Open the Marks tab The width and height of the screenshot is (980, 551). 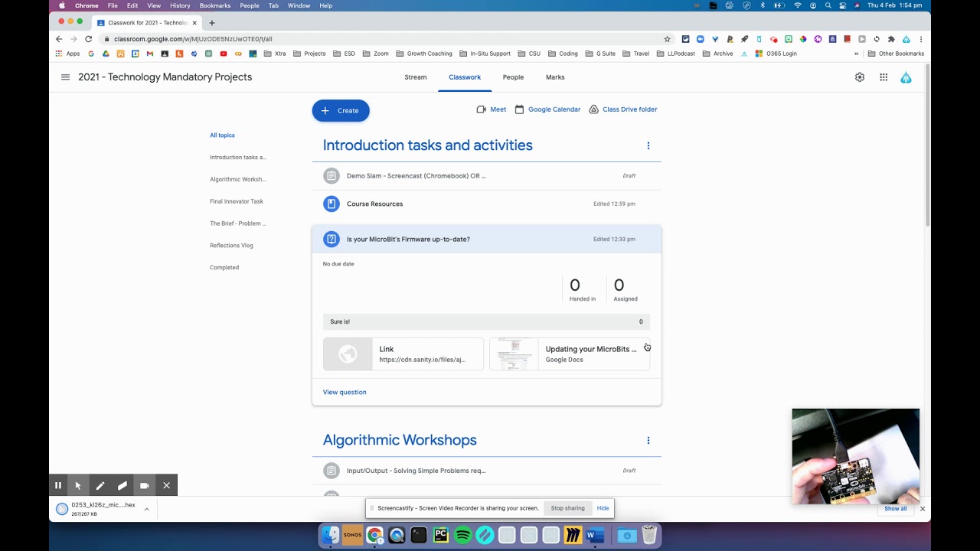(x=555, y=77)
